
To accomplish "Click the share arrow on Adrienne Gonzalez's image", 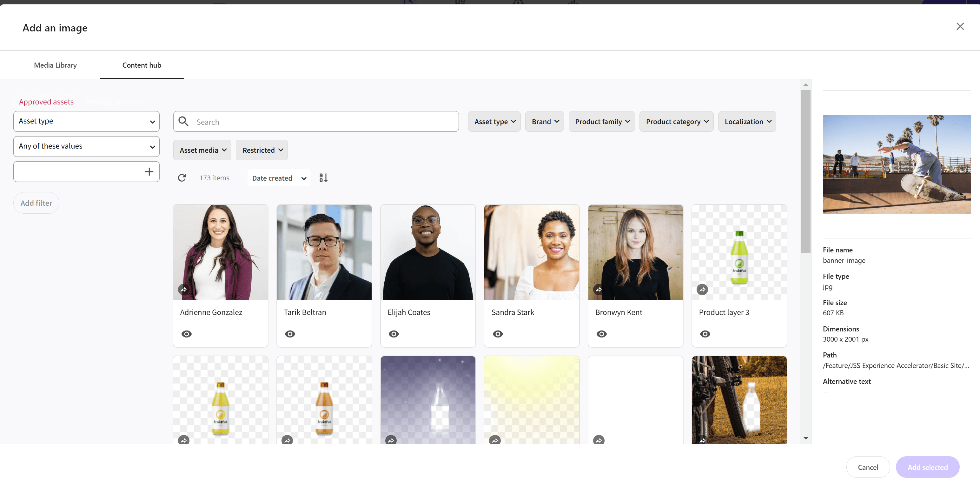I will click(183, 290).
